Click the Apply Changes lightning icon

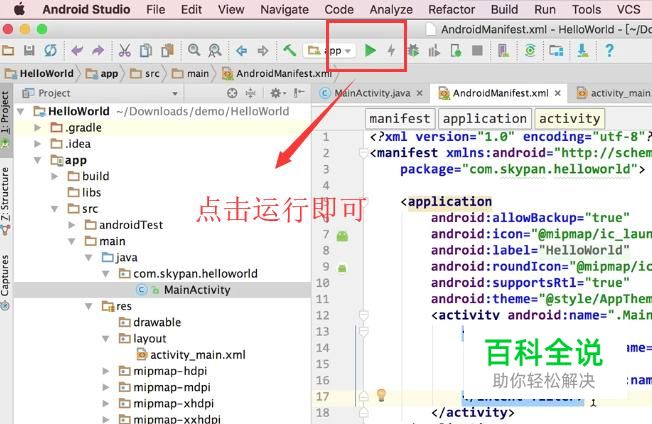(x=391, y=51)
